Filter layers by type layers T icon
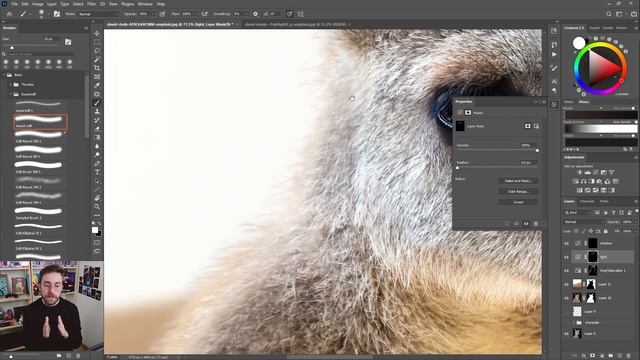Image resolution: width=640 pixels, height=360 pixels. coord(613,213)
